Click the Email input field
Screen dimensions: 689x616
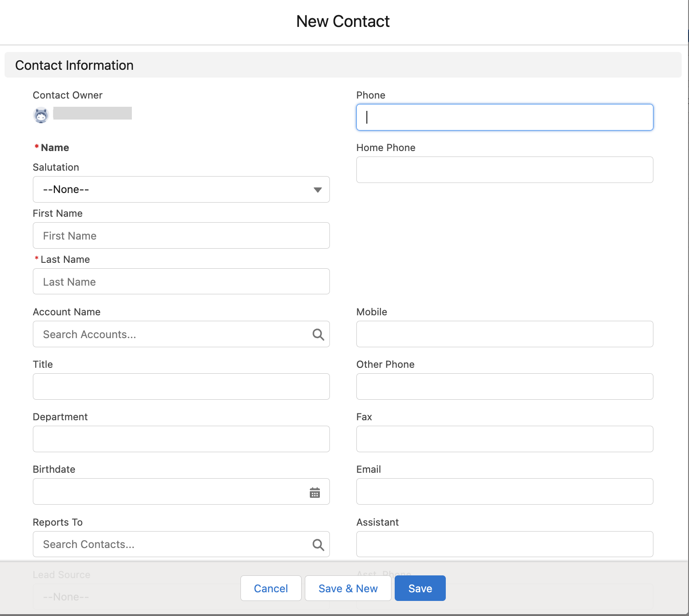[505, 491]
